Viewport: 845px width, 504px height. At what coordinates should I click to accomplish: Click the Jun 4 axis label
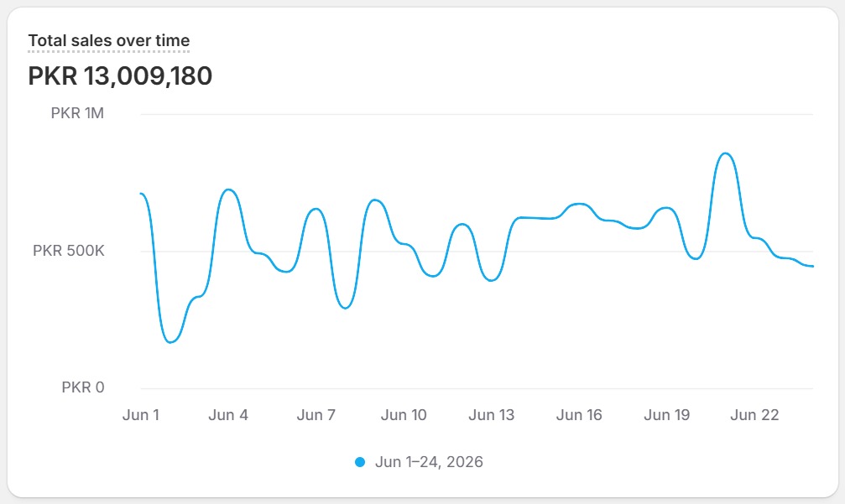[x=228, y=415]
